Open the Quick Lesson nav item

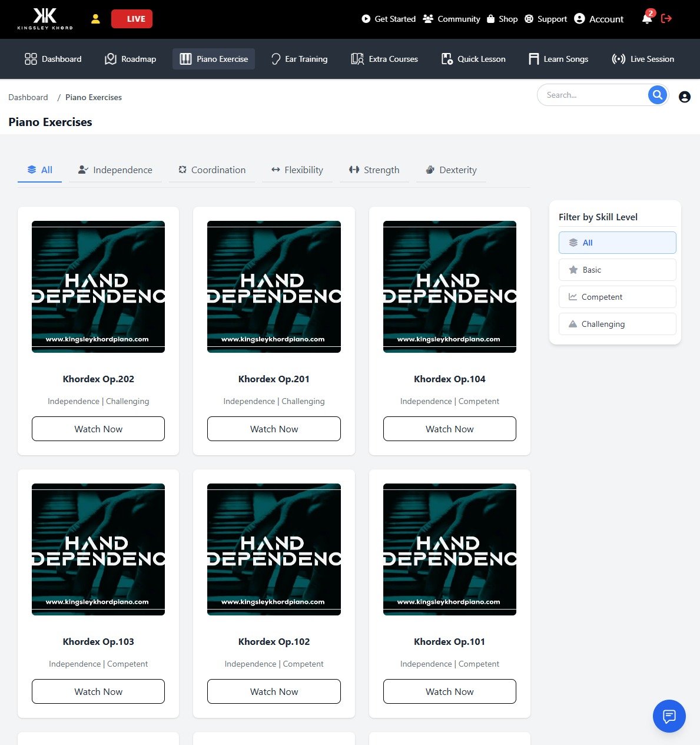pos(473,59)
